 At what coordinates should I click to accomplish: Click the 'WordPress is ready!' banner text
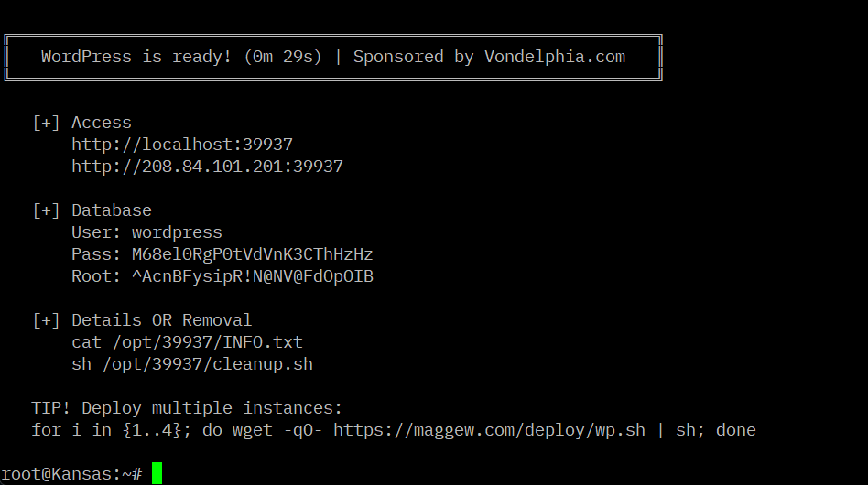tap(136, 57)
